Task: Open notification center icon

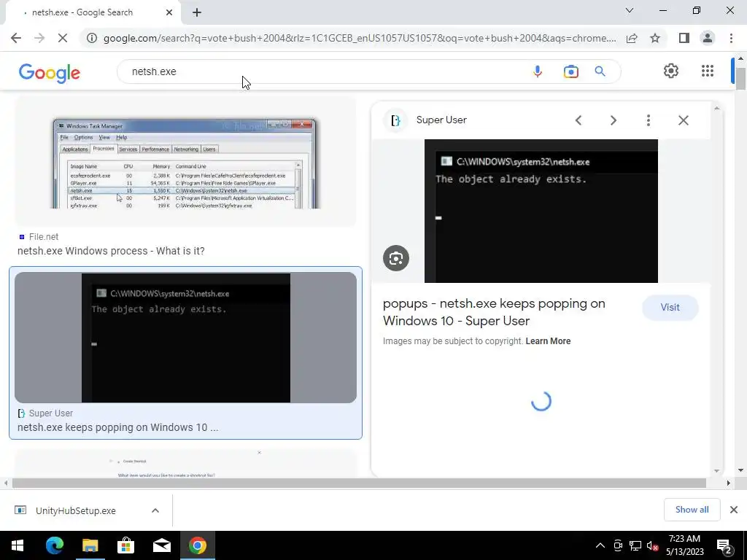Action: (x=724, y=545)
